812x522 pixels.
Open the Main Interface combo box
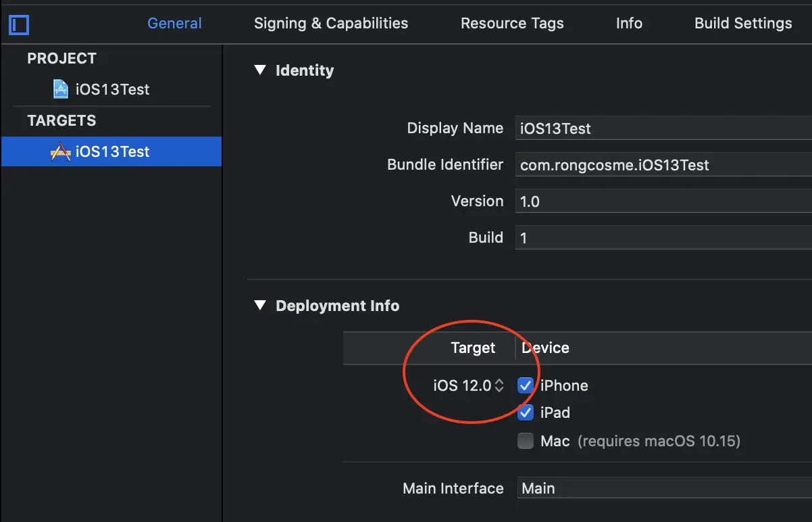pos(663,488)
